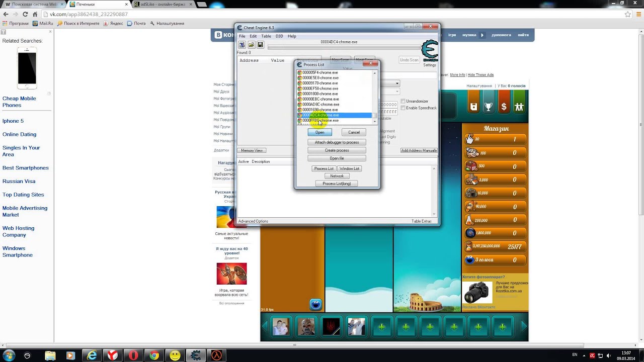Click the blue cookie monster icon beside the fps counter

pyautogui.click(x=315, y=304)
